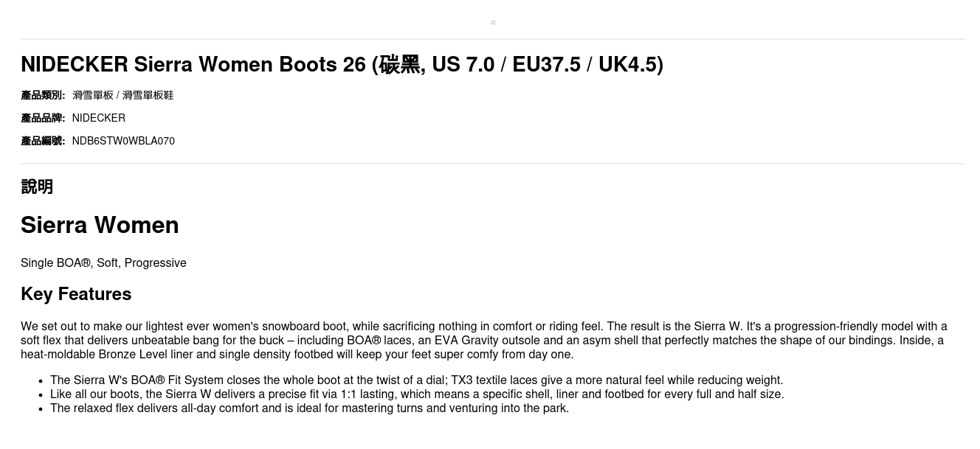Screen dimensions: 980x449
Task: Click the Sierra Women heading
Action: [x=100, y=225]
